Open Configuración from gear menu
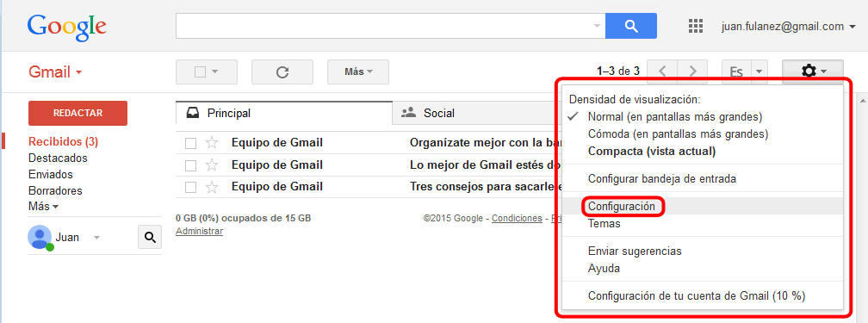 (x=622, y=207)
